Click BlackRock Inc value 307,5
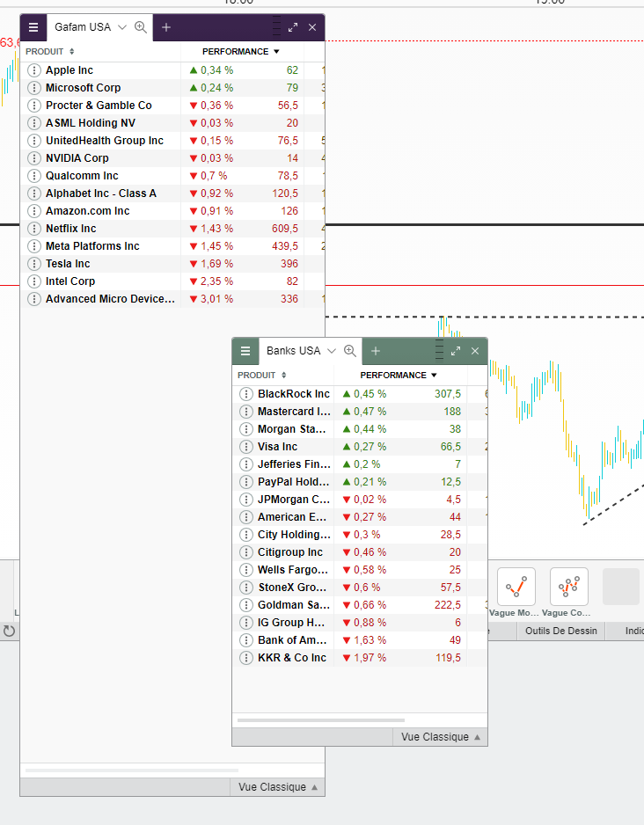This screenshot has width=644, height=825. point(448,394)
